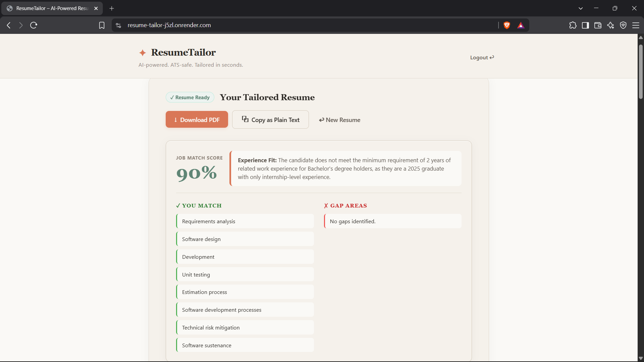View site information icon in address bar
Screen dimensions: 644x362
pyautogui.click(x=118, y=25)
